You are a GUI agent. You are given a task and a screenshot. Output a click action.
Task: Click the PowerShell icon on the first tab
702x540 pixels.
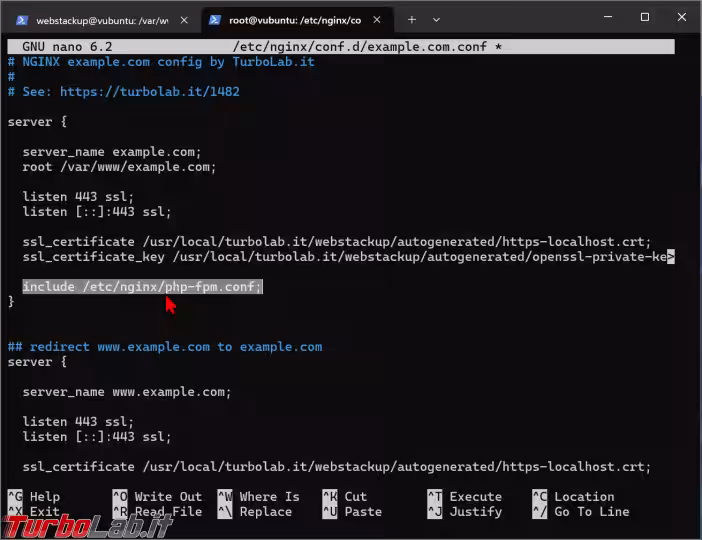coord(22,20)
